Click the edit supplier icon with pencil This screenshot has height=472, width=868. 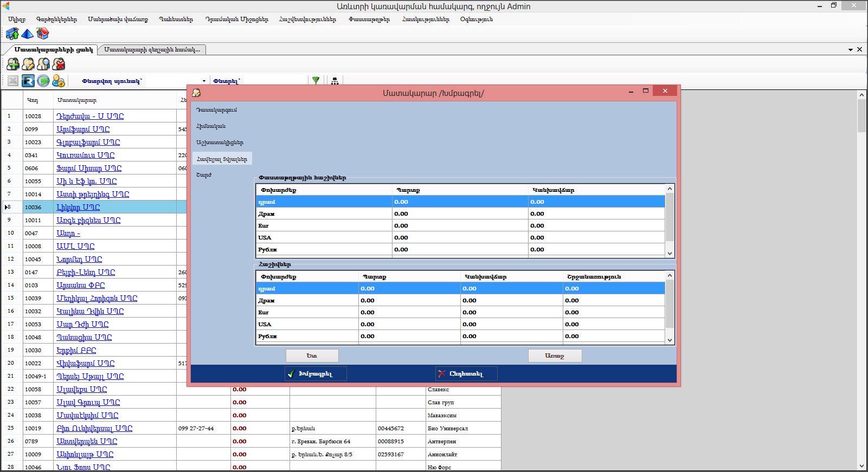point(28,64)
